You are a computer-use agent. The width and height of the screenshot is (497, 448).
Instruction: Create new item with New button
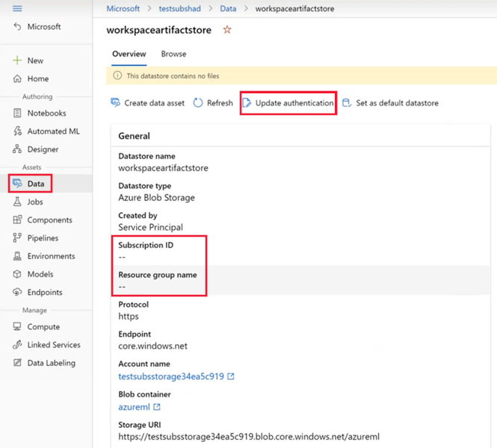pos(34,60)
